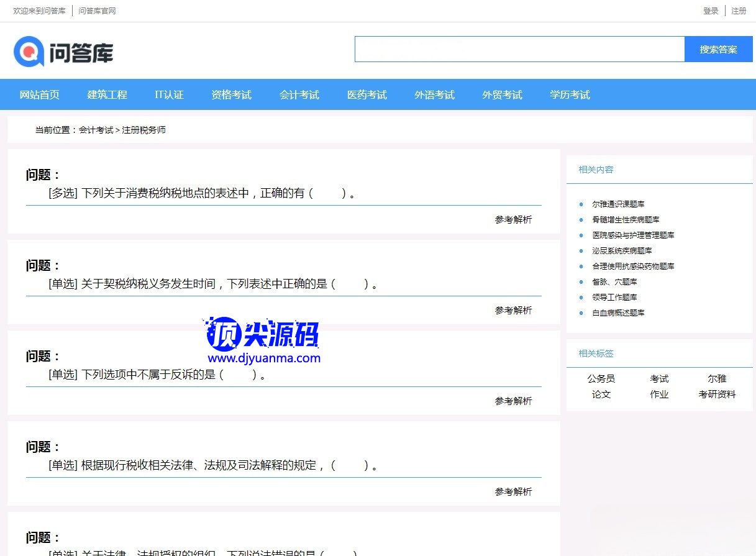
Task: Go to the IT认证 category
Action: (x=169, y=95)
